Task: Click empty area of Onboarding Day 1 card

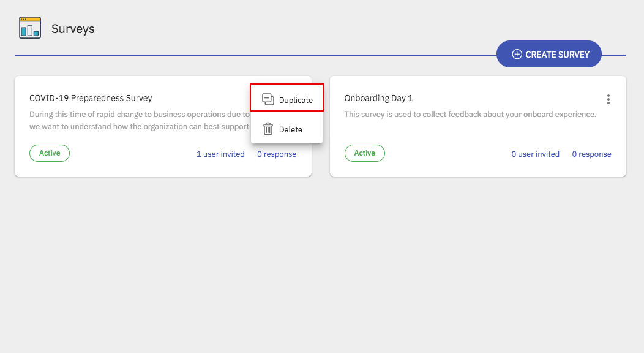Action: coord(477,136)
